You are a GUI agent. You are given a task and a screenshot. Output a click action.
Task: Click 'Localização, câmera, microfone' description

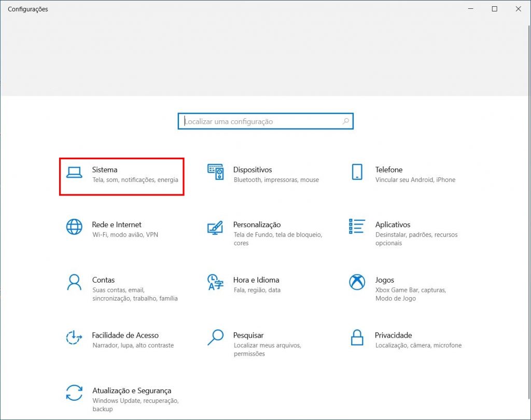click(418, 345)
